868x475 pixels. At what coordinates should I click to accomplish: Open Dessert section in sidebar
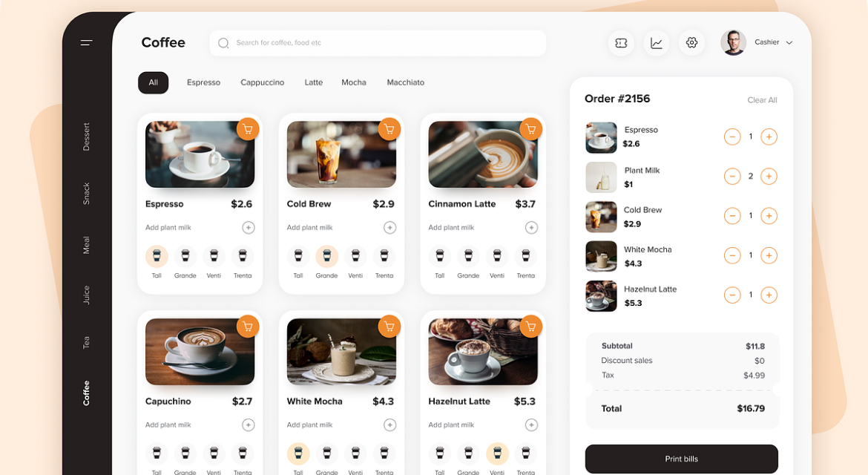86,137
